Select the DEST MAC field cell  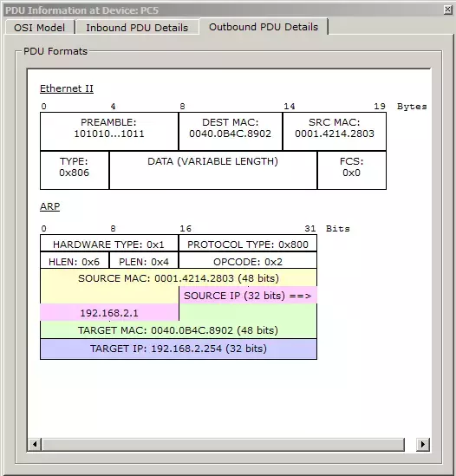pos(231,131)
